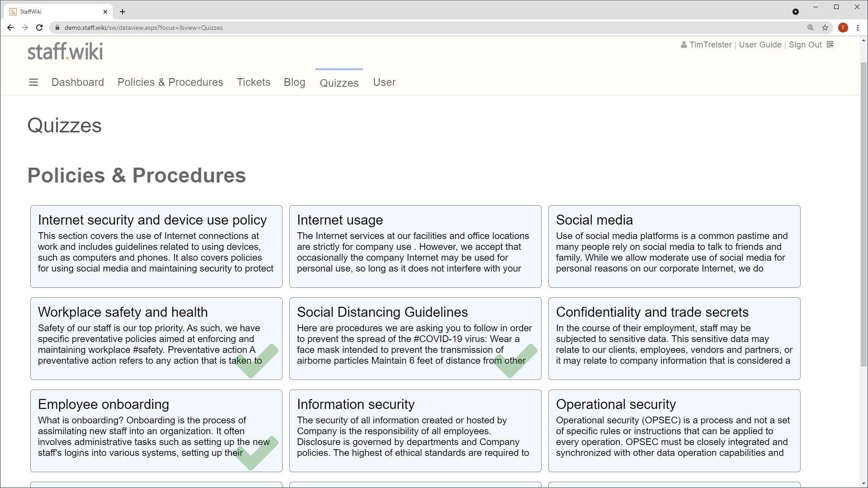This screenshot has height=488, width=868.
Task: Open the Information security quiz
Action: [x=415, y=431]
